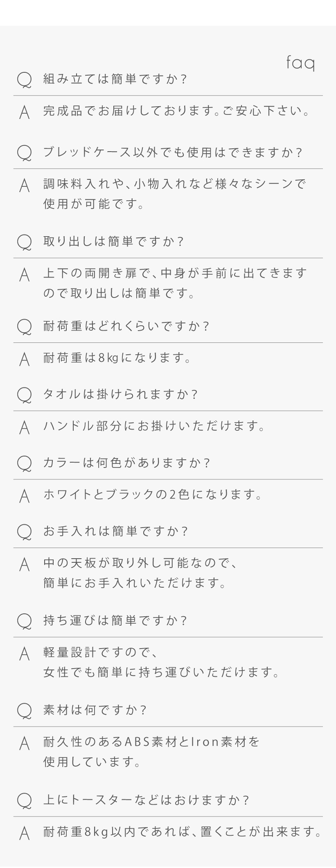The image size is (336, 868).
Task: Click the answer about 上下の両開き扉
Action: (x=175, y=283)
